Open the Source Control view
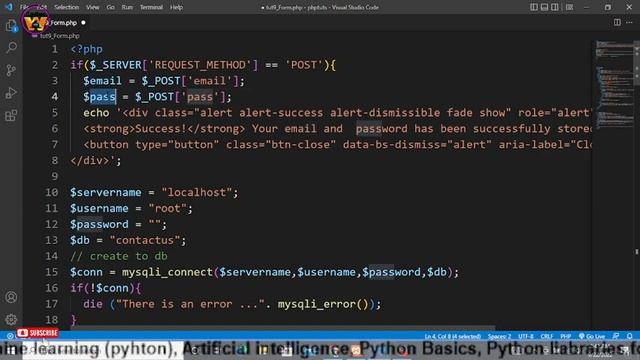This screenshot has height=360, width=640. coord(11,70)
